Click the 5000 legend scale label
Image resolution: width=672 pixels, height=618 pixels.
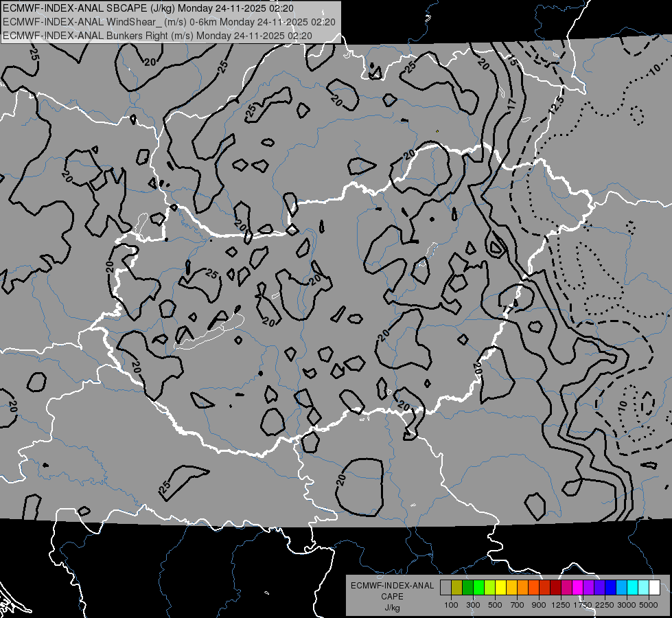click(649, 605)
